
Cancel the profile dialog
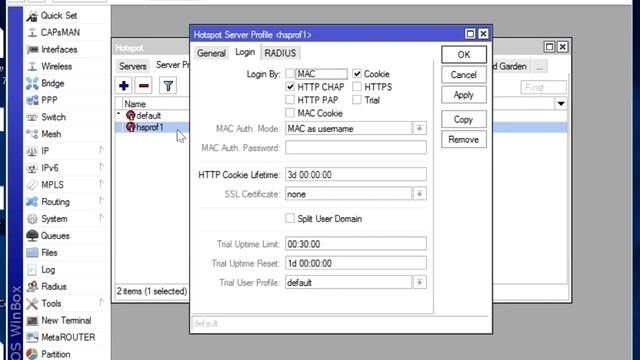[464, 75]
